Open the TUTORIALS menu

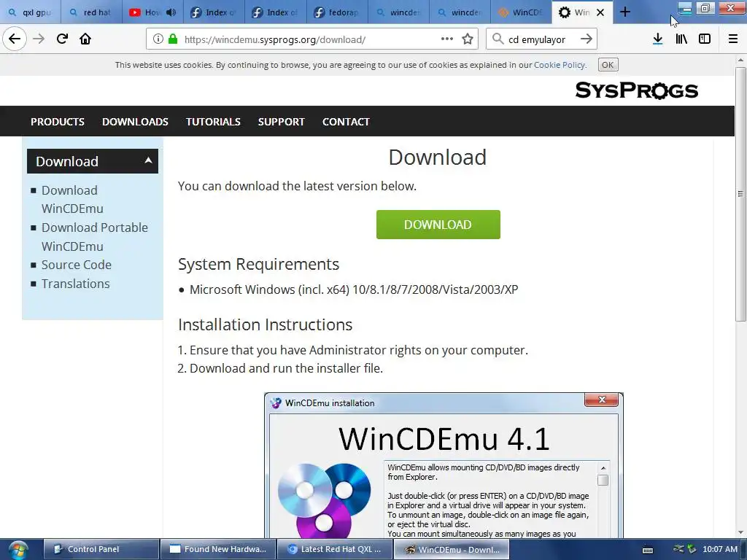pyautogui.click(x=214, y=122)
